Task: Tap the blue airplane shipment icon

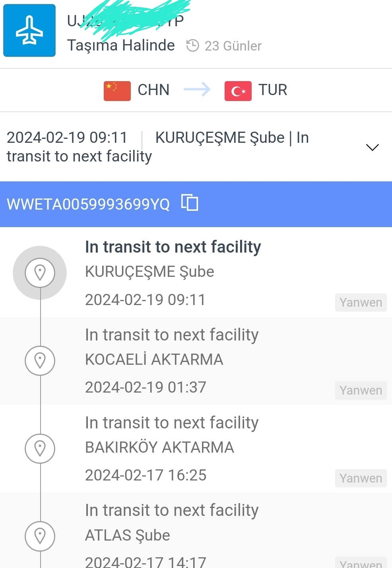Action: [29, 31]
